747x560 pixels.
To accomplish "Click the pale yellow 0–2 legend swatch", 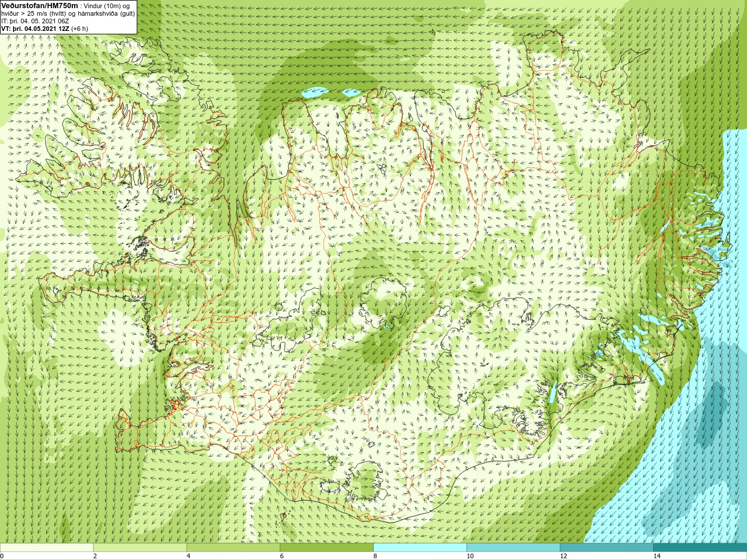I will coord(47,548).
